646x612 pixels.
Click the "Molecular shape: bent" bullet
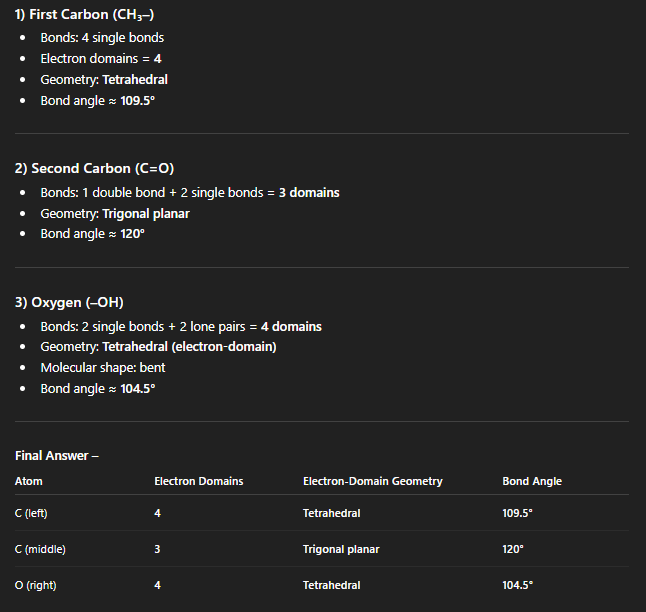[x=100, y=368]
